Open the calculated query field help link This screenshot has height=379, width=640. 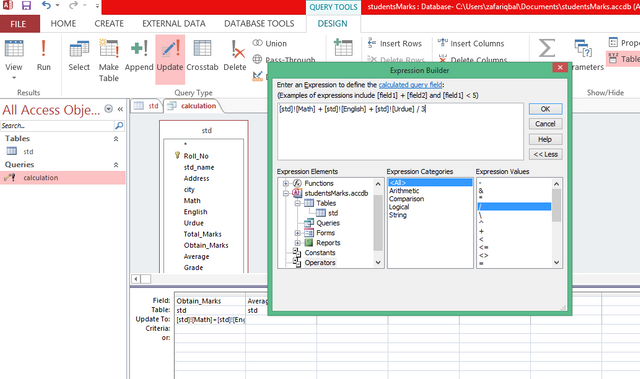click(x=410, y=85)
